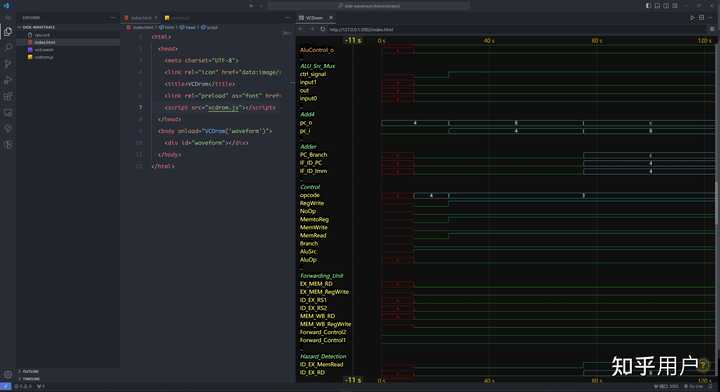This screenshot has width=720, height=392.
Task: Click the script breadcrumb item
Action: pyautogui.click(x=209, y=28)
